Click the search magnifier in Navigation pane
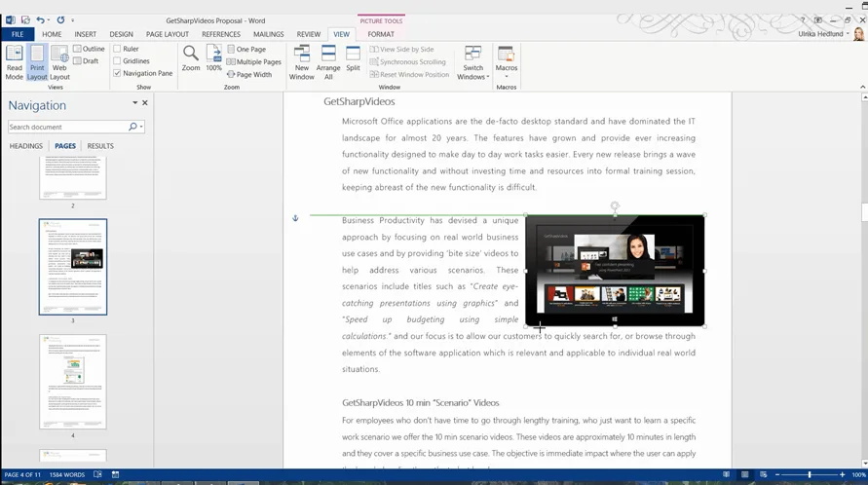 coord(132,127)
